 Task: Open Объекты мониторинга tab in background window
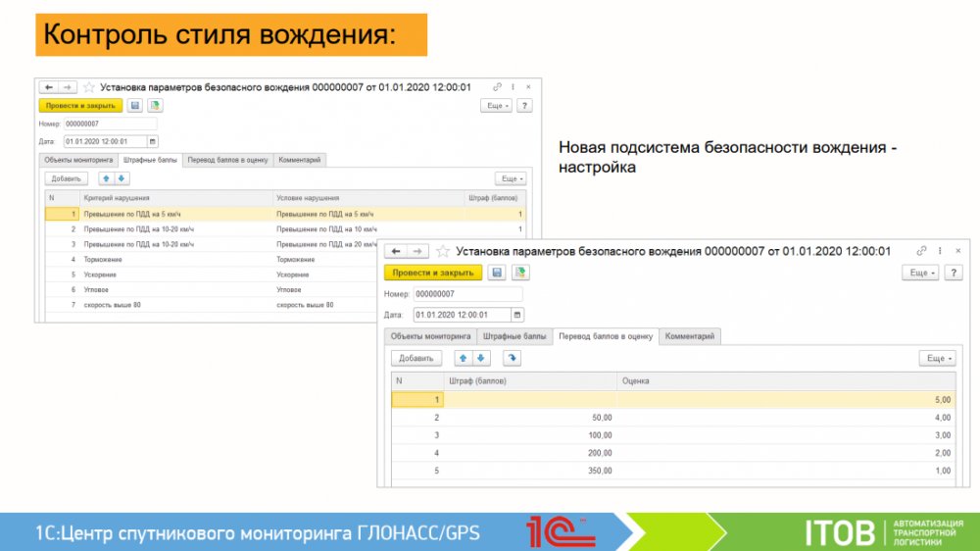78,160
